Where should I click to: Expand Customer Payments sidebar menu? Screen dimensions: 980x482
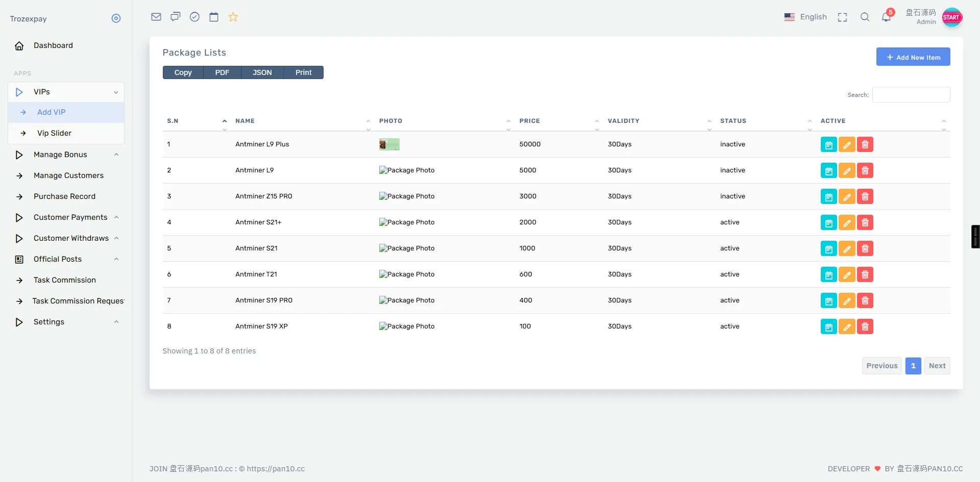[x=66, y=217]
